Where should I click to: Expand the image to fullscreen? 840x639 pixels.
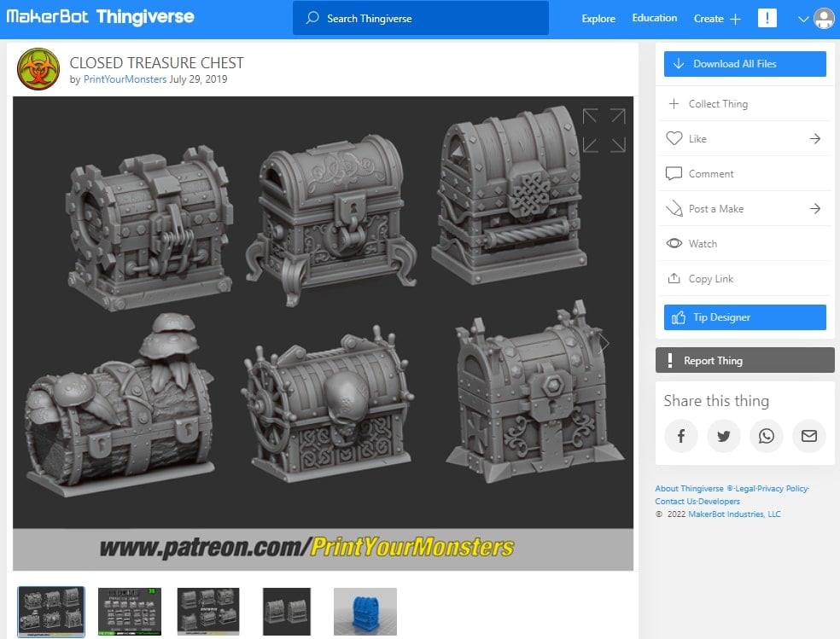[x=604, y=130]
